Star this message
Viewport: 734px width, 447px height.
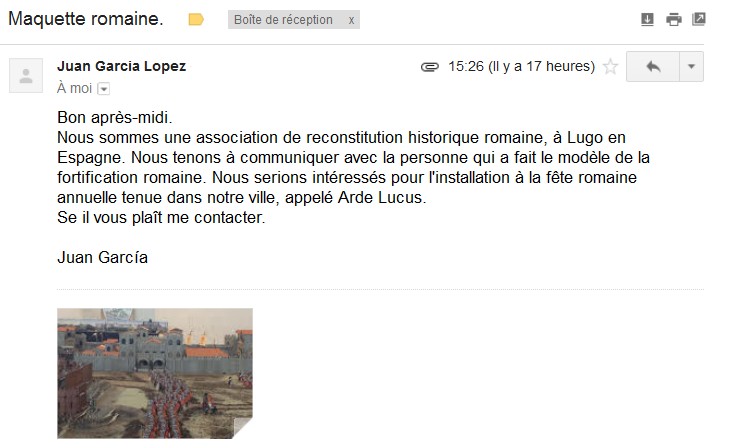tap(610, 66)
